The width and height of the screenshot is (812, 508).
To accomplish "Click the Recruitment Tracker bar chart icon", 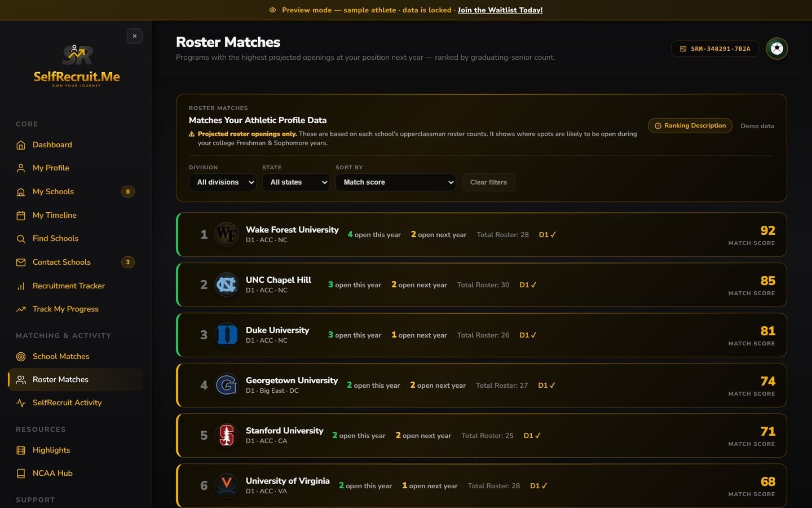I will [21, 286].
